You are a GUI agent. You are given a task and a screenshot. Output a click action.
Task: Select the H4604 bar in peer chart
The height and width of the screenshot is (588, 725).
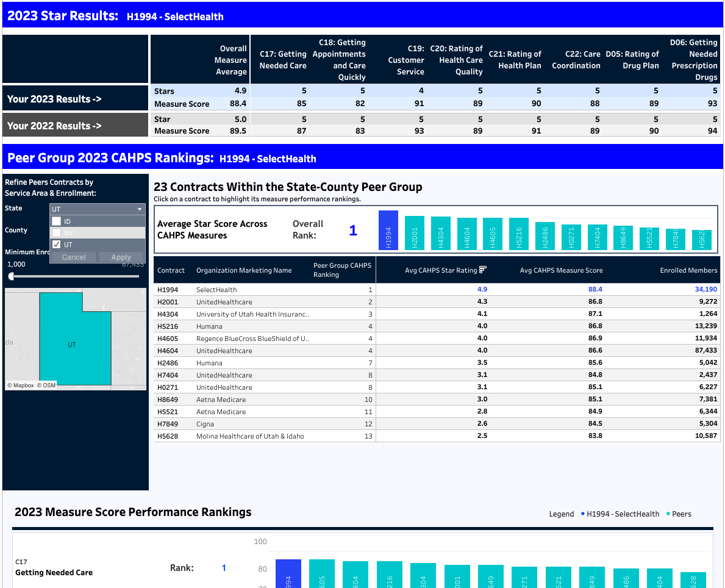[467, 234]
